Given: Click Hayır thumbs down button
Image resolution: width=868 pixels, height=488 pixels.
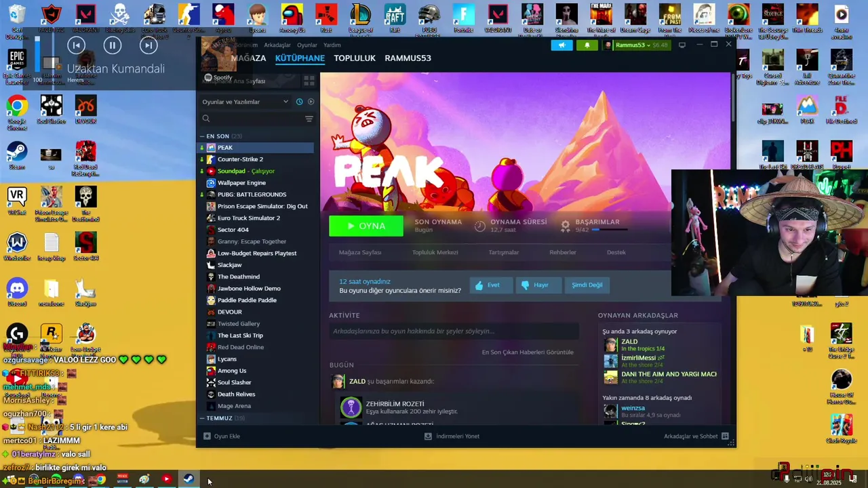Looking at the screenshot, I should 538,285.
